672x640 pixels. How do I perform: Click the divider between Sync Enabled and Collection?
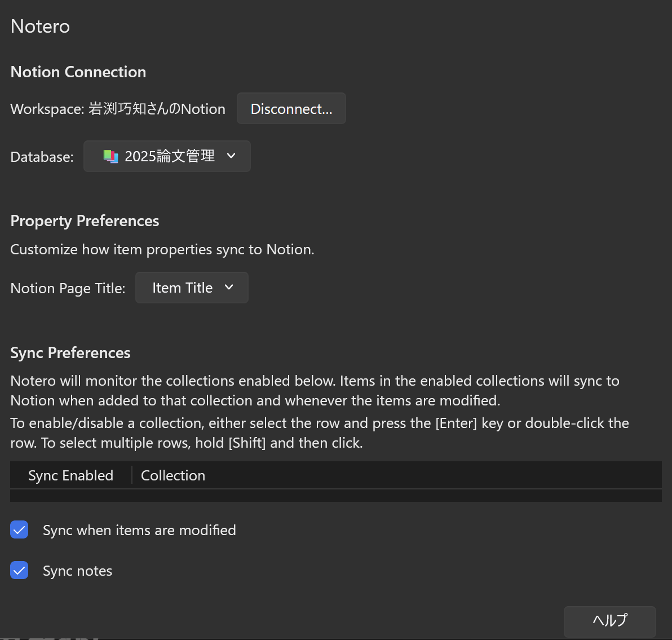pyautogui.click(x=132, y=475)
